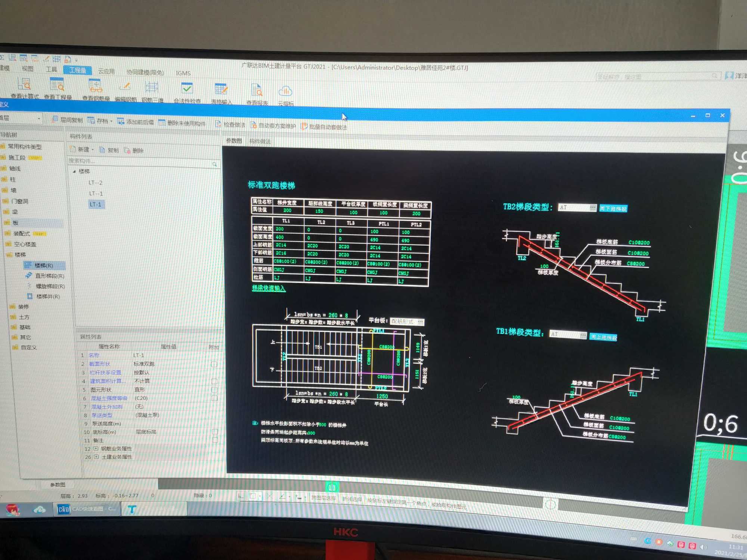Select 楼梯井(R) in navigation tree

(43, 296)
